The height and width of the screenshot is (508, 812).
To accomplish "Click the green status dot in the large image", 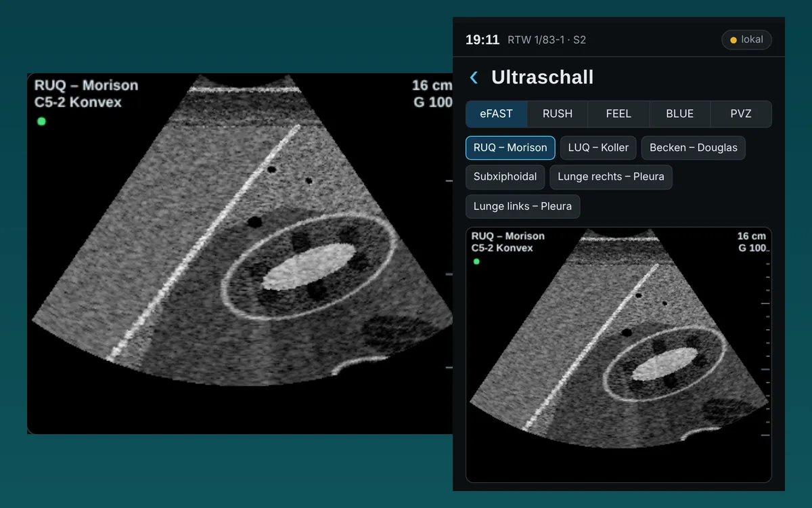I will [41, 121].
